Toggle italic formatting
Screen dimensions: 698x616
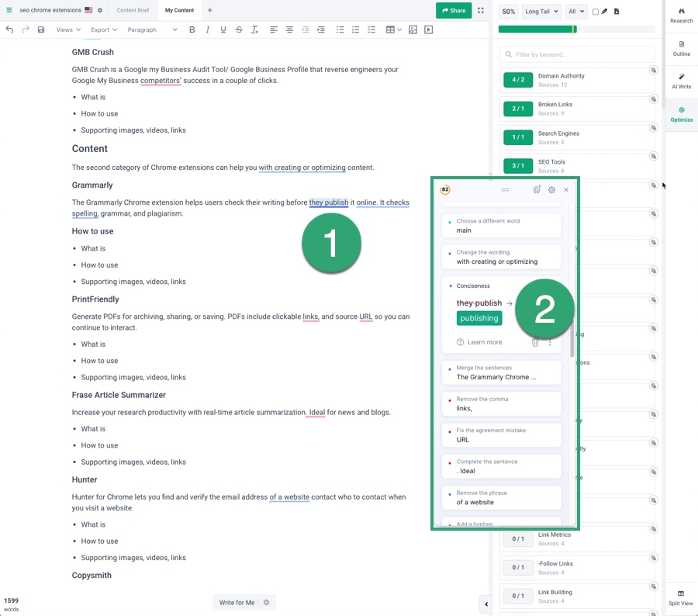[207, 29]
